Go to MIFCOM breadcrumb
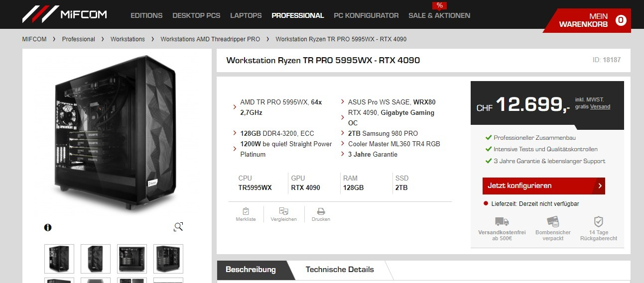The image size is (644, 283). tap(34, 39)
